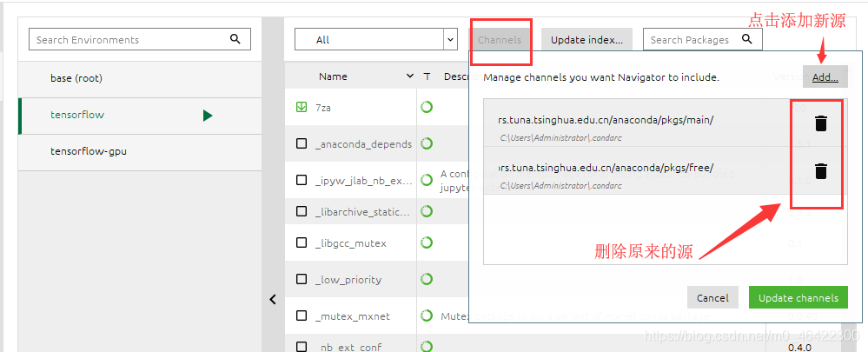The image size is (868, 352).
Task: Click the _libgcc_mutex package name
Action: click(350, 243)
